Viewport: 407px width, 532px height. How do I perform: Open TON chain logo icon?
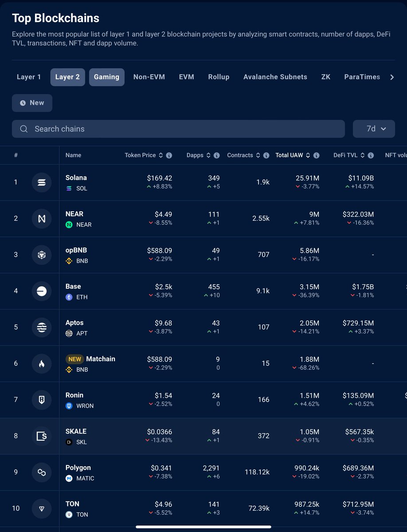tap(42, 509)
